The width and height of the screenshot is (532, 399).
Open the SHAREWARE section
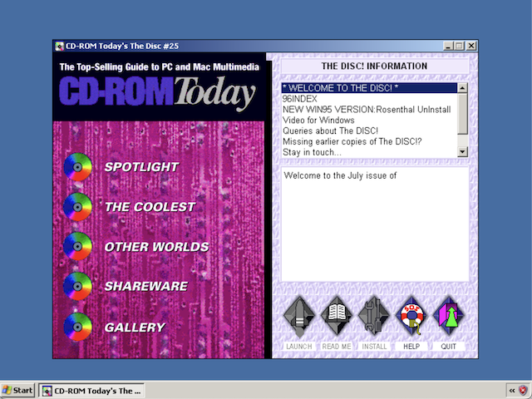click(146, 286)
